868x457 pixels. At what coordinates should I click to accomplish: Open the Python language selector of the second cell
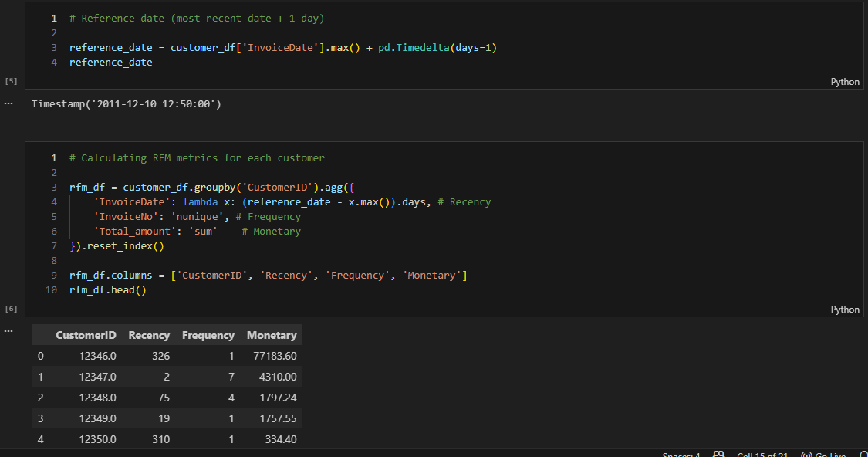(x=845, y=308)
